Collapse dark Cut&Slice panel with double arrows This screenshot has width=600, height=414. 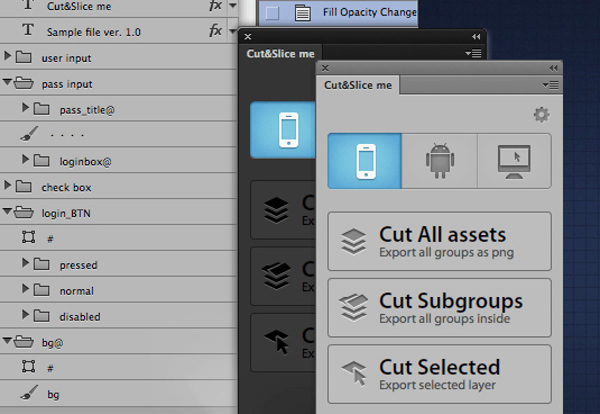point(476,37)
